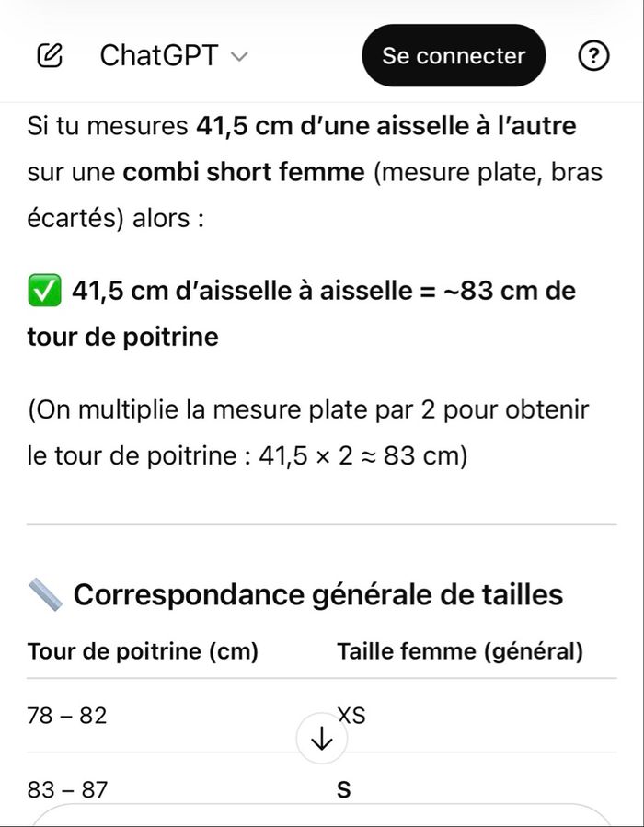This screenshot has width=644, height=827.
Task: Select the XS size cell
Action: (x=351, y=714)
